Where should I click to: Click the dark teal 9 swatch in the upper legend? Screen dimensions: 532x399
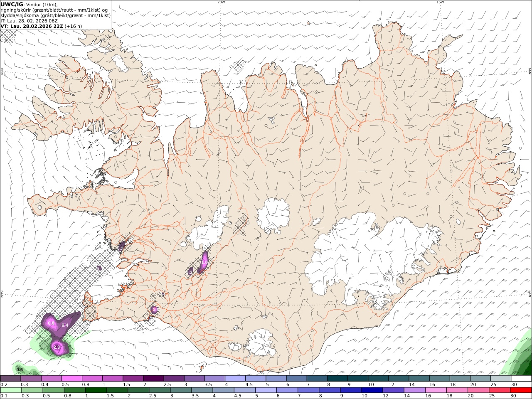click(358, 379)
